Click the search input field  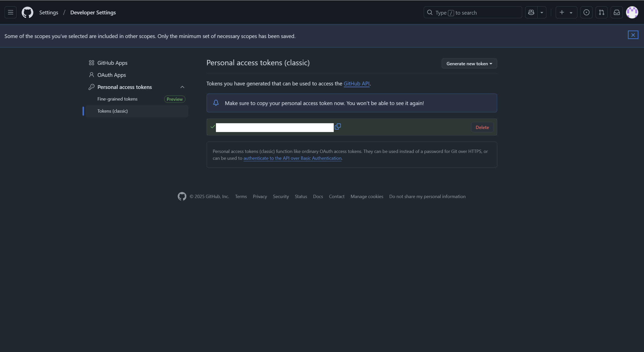coord(473,13)
